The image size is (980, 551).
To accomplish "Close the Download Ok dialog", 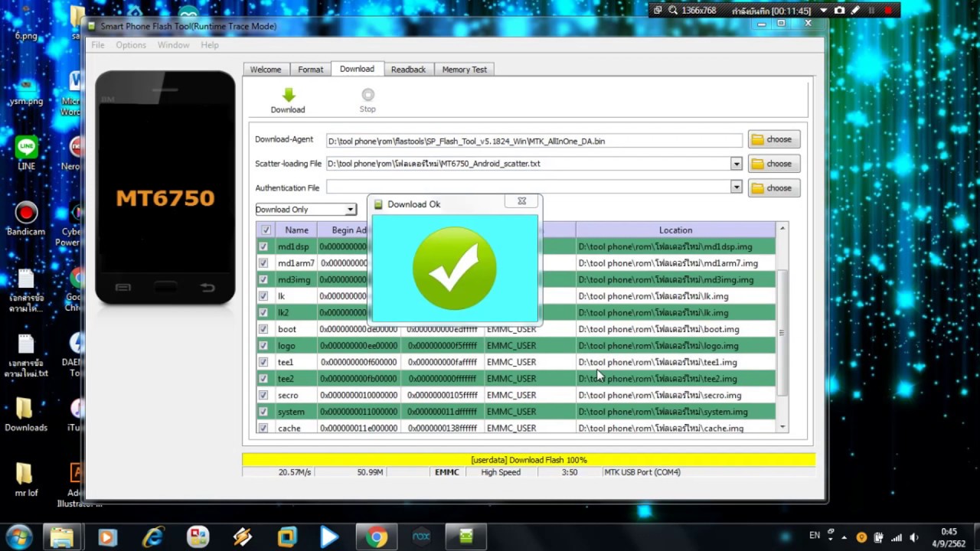I will point(521,201).
